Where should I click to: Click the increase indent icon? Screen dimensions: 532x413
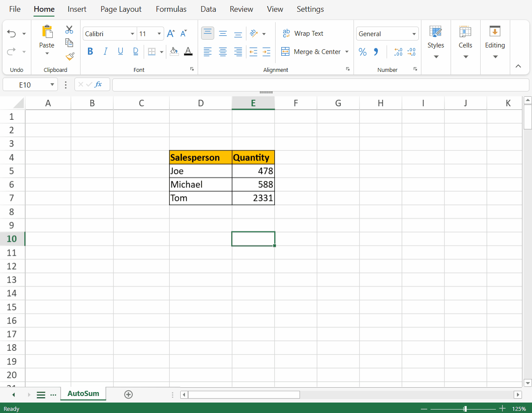[266, 52]
